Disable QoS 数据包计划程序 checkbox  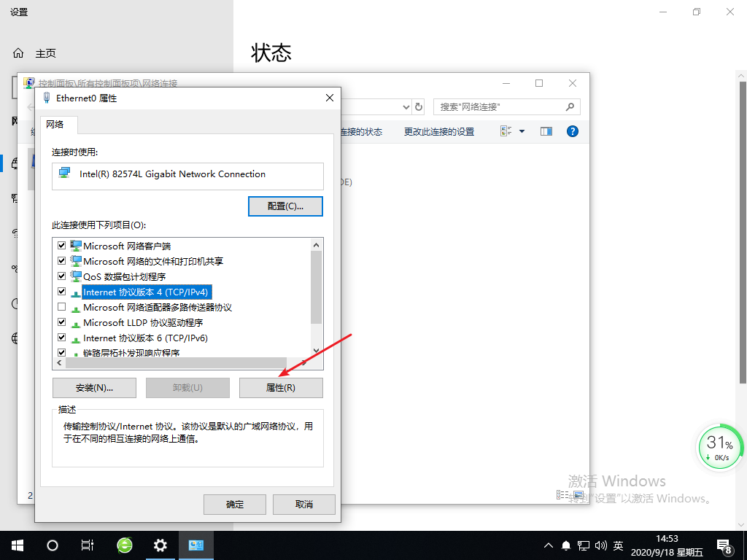pos(62,276)
